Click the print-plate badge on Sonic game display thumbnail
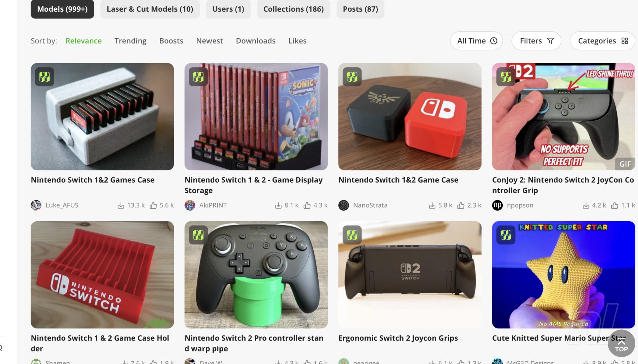This screenshot has width=638, height=364. 198,77
